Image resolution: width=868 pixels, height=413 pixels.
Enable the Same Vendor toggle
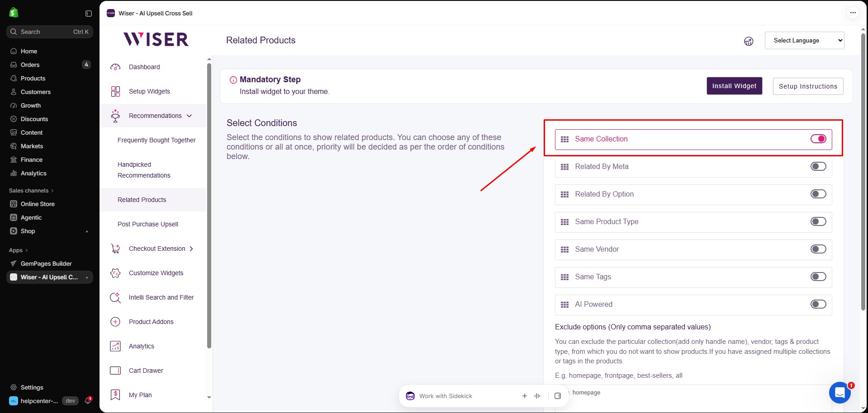818,249
